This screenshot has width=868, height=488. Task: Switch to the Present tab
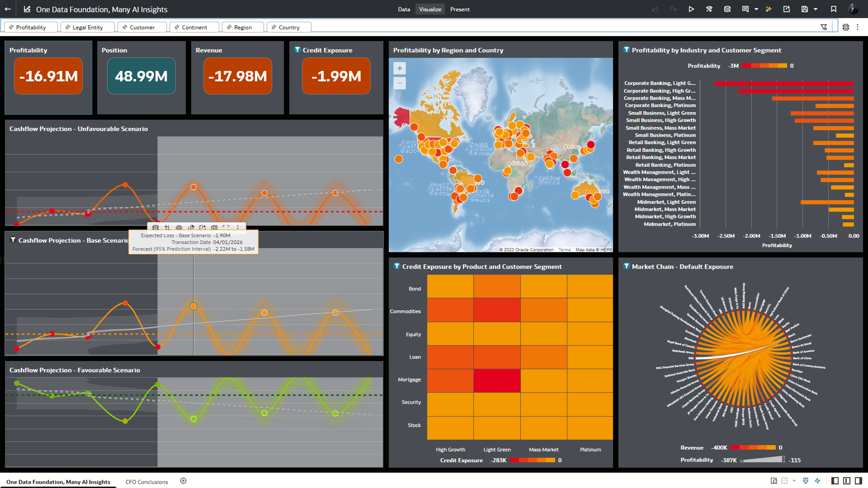[x=460, y=9]
